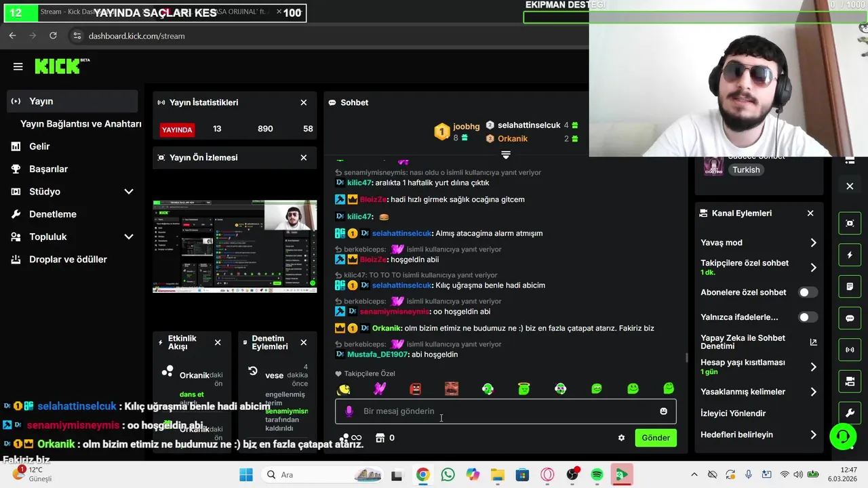Screen dimensions: 868x488
Task: Open Spotify from the taskbar
Action: pyautogui.click(x=597, y=474)
